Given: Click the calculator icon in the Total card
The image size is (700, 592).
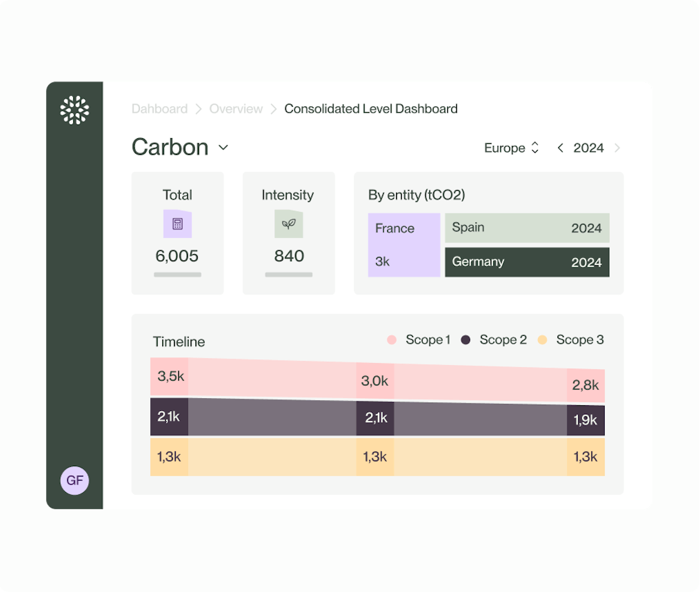Looking at the screenshot, I should 177,224.
